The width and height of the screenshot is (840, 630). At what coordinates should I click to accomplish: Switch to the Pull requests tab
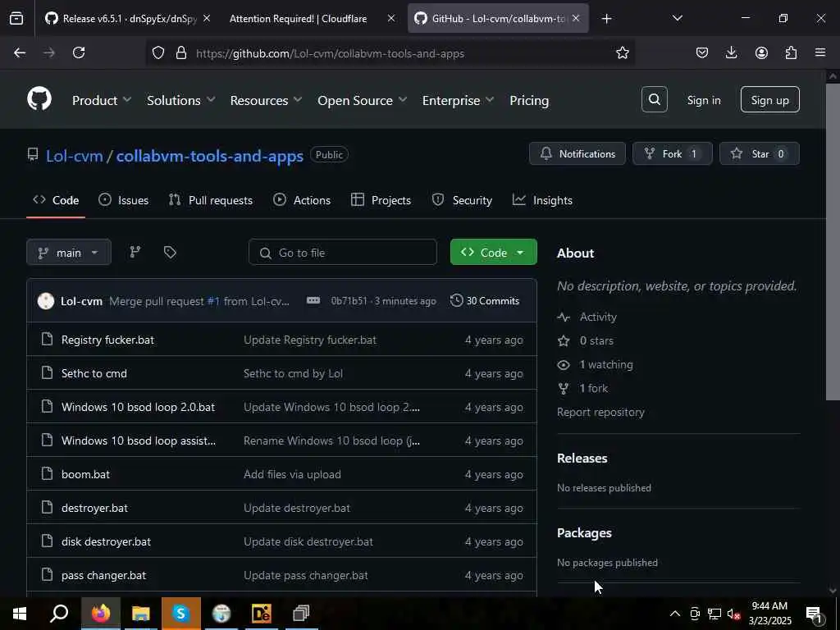211,200
